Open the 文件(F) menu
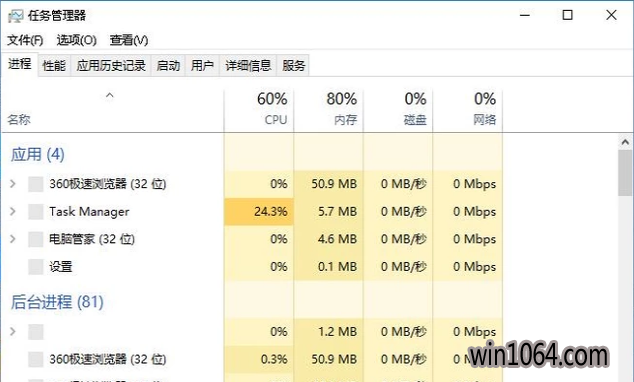This screenshot has width=634, height=382. [25, 40]
